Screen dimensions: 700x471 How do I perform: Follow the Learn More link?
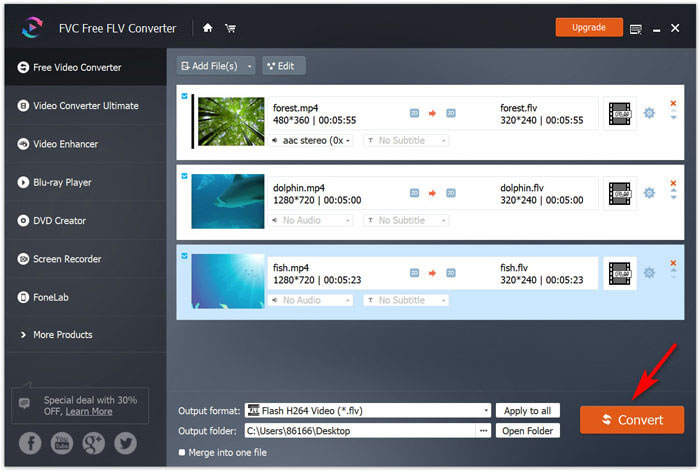click(89, 412)
